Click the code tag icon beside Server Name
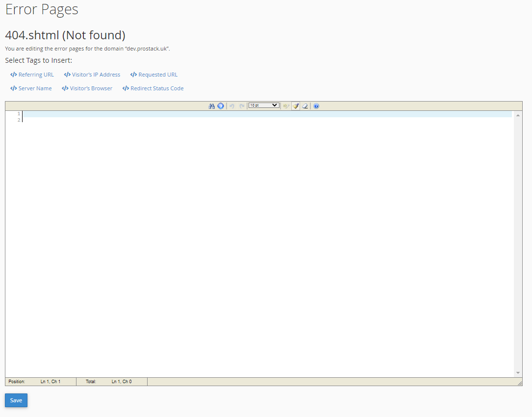532x417 pixels. [x=13, y=88]
